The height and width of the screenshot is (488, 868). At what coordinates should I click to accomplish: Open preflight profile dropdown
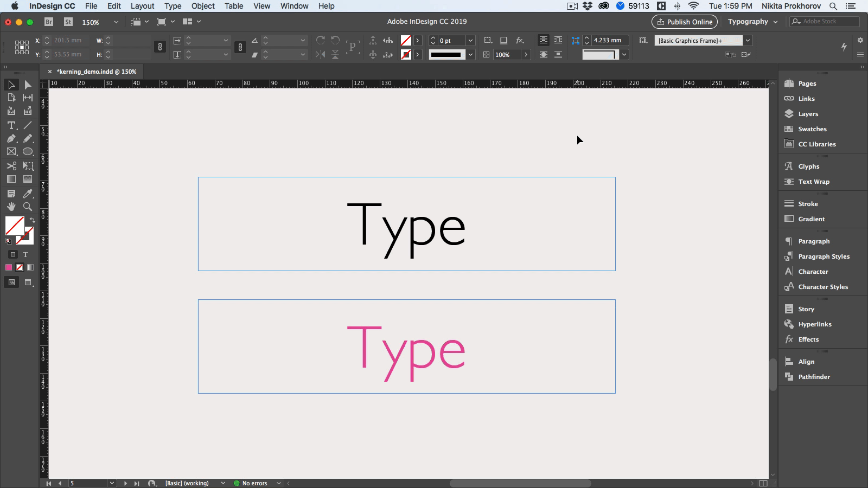click(223, 483)
